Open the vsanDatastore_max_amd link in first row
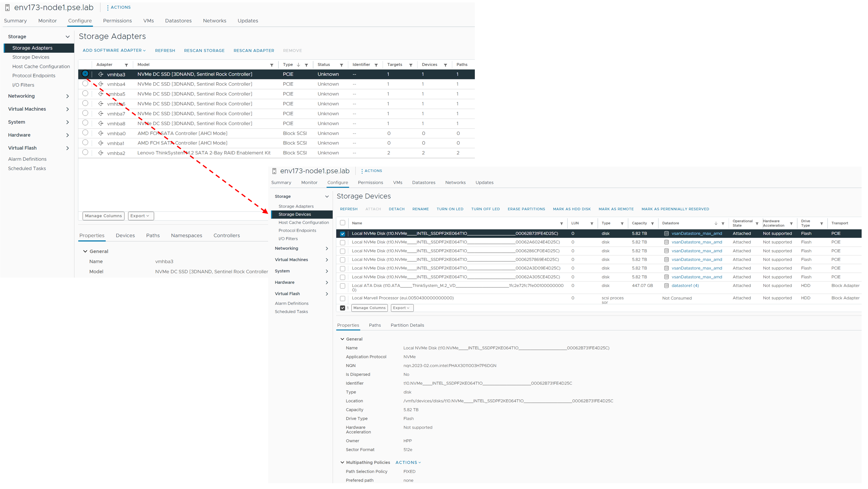This screenshot has height=489, width=868. click(x=696, y=234)
